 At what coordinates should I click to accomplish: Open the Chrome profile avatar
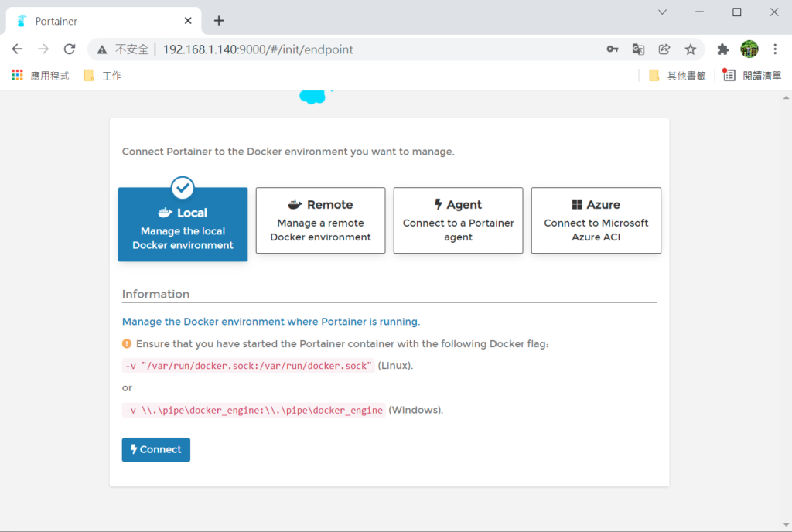tap(749, 49)
